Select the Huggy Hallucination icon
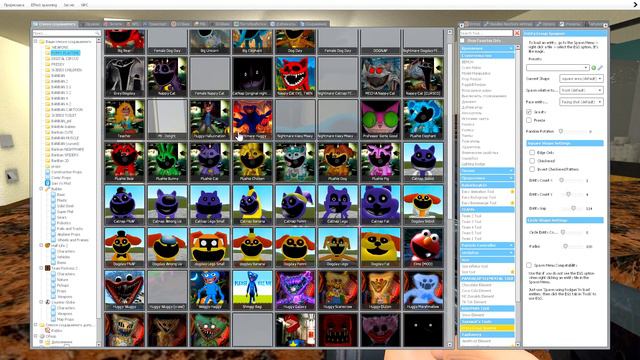640x360 pixels. tap(209, 119)
